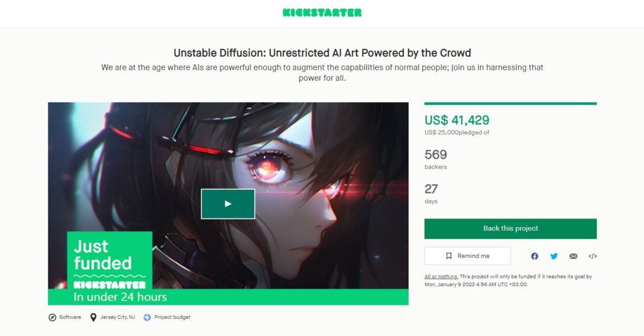Click the 569 backers count
The width and height of the screenshot is (644, 336).
pyautogui.click(x=436, y=155)
